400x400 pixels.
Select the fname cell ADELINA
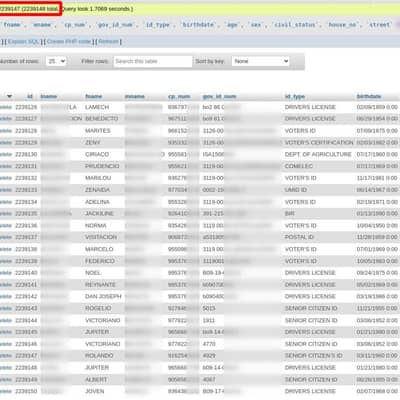point(97,202)
